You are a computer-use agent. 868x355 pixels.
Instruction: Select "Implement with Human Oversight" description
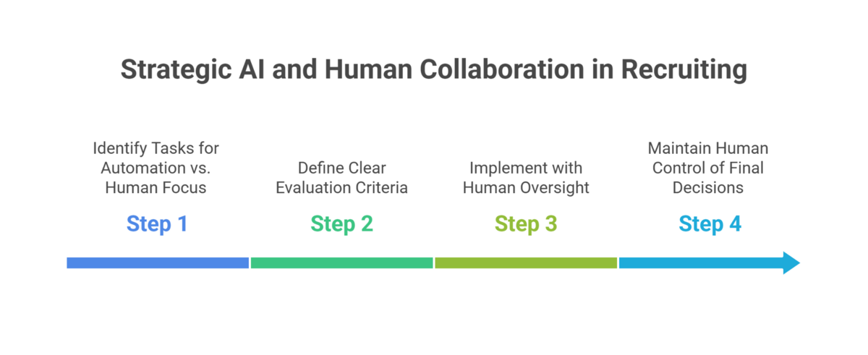pyautogui.click(x=526, y=178)
